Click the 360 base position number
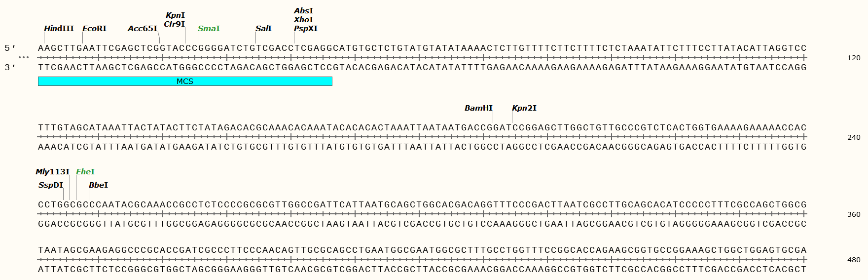The width and height of the screenshot is (868, 280). pos(854,214)
